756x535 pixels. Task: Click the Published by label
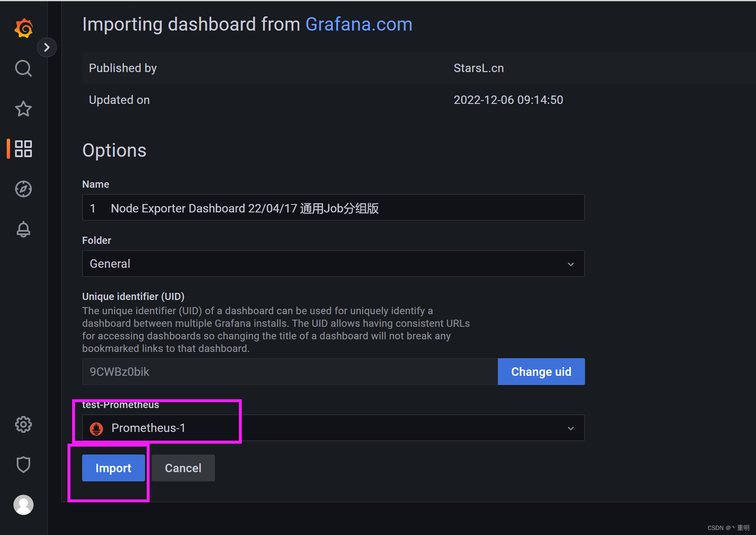(123, 68)
